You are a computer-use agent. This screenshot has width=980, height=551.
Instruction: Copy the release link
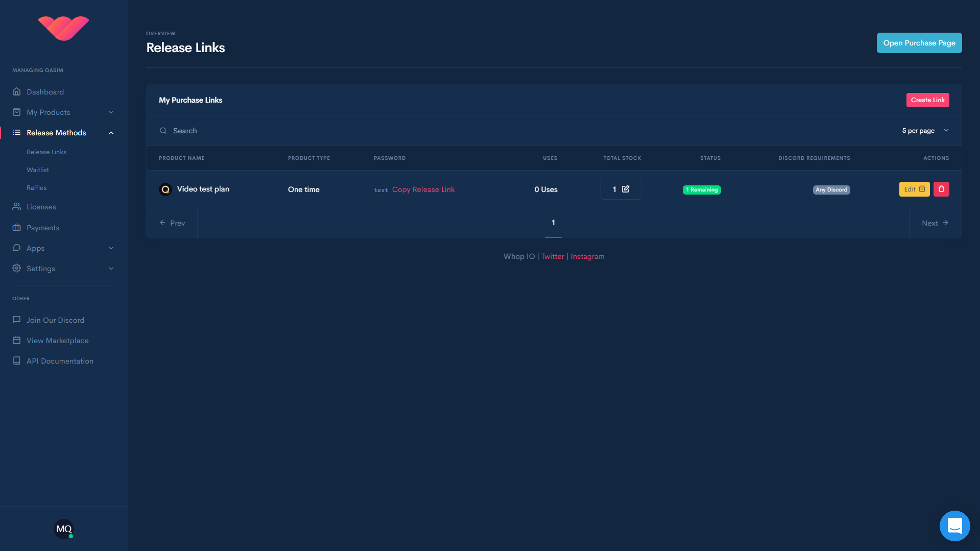(x=423, y=189)
